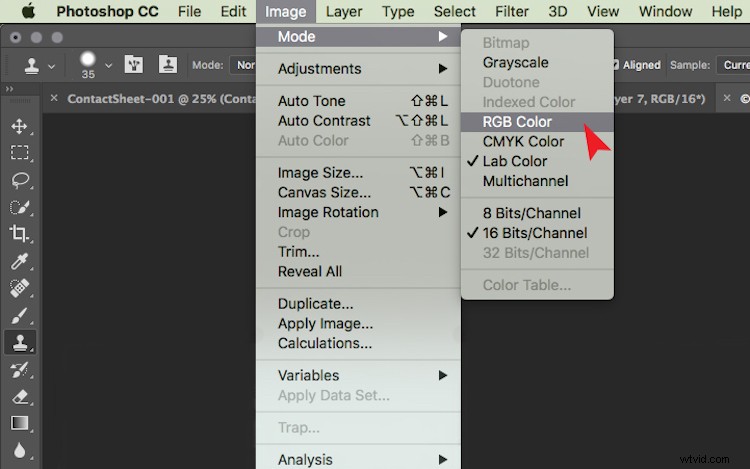The height and width of the screenshot is (469, 750).
Task: Expand the Adjustments submenu
Action: pos(358,69)
